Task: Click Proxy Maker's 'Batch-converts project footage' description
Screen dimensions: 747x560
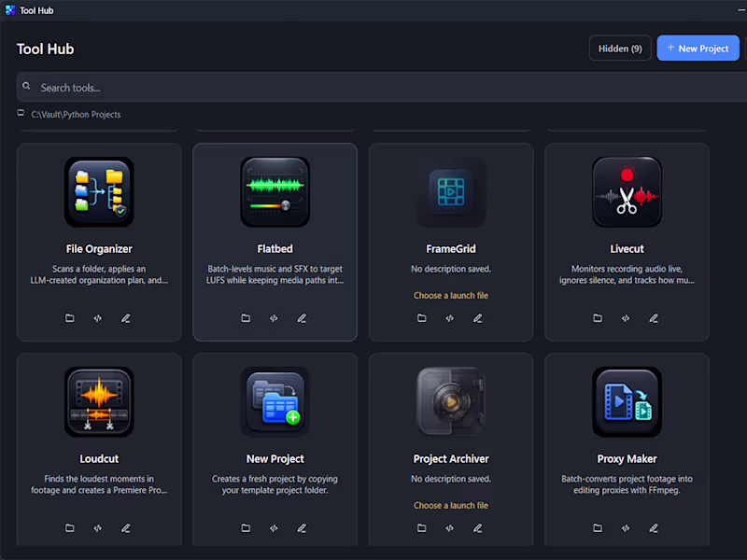Action: 627,484
